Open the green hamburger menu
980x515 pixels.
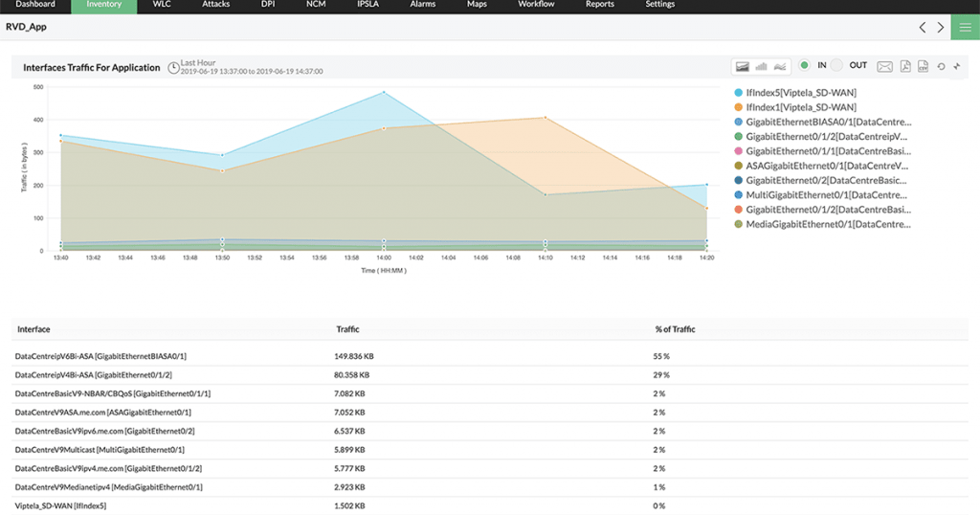pyautogui.click(x=965, y=28)
